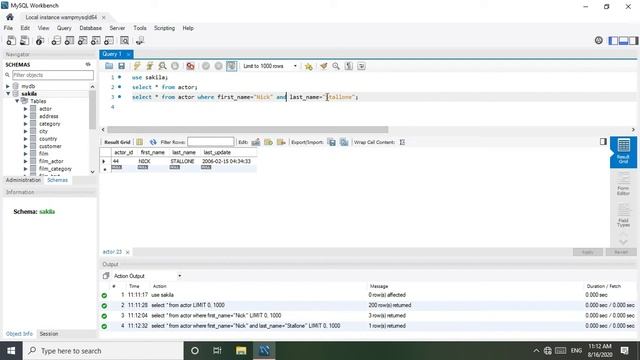Click the search table data icon
This screenshot has height=360, width=640.
[124, 40]
